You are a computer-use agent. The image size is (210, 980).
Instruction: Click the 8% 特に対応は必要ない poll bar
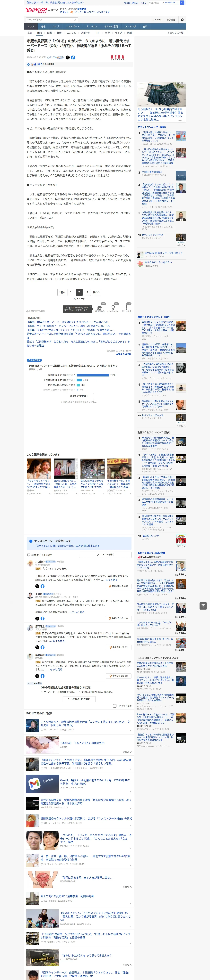[78, 385]
